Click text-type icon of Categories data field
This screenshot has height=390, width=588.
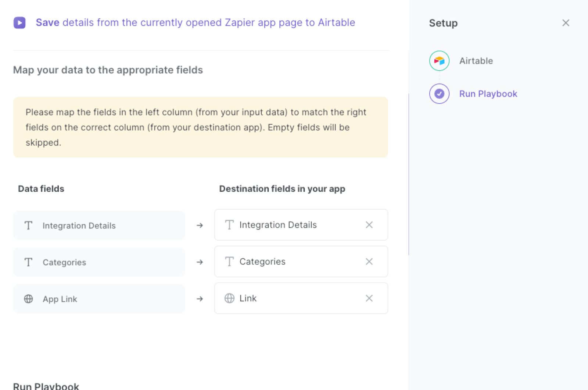point(28,262)
